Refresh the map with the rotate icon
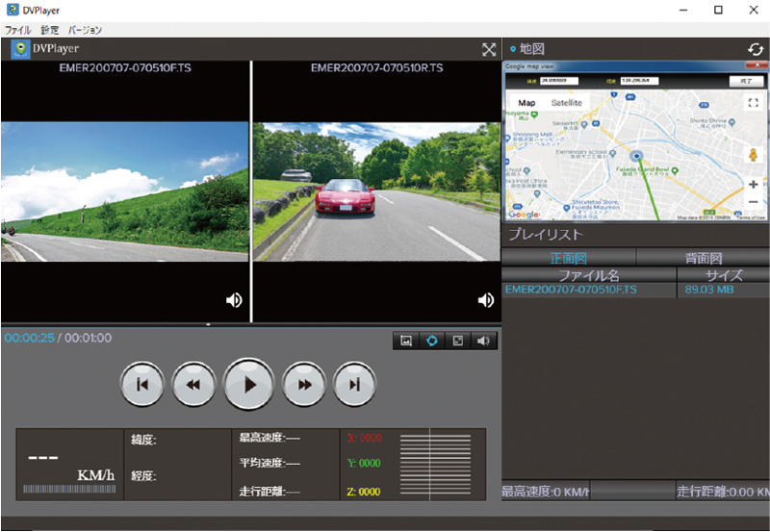Screen dimensions: 770x532 coord(756,49)
